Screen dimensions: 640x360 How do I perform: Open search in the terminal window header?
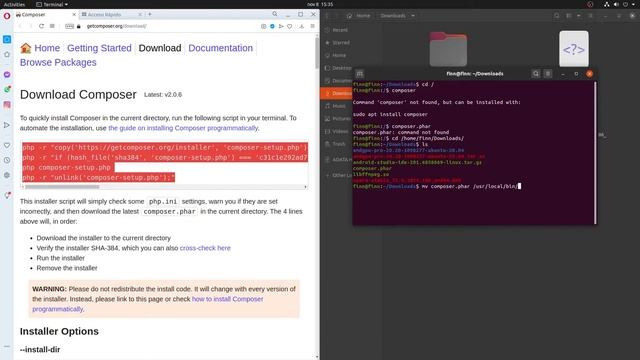536,74
